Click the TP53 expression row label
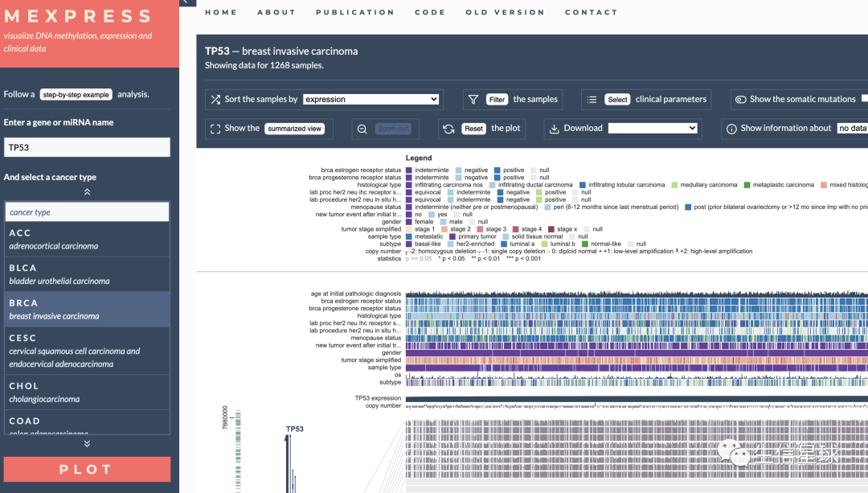This screenshot has width=868, height=493. tap(378, 398)
